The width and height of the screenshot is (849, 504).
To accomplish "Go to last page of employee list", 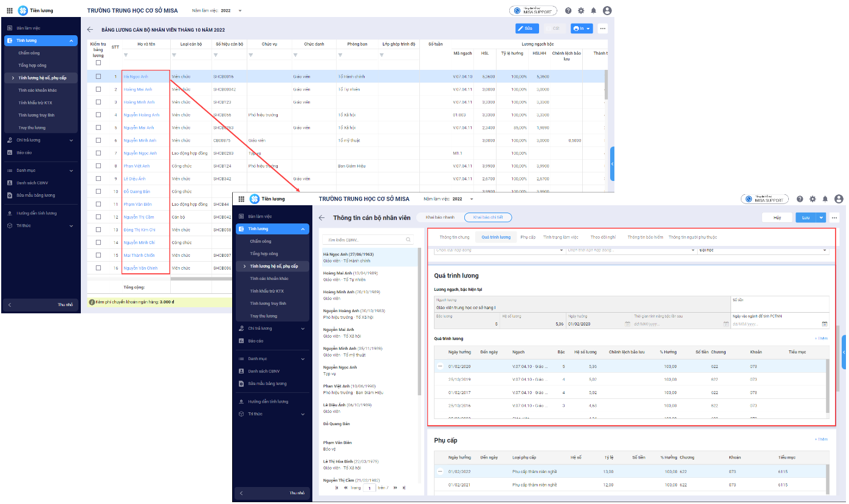I will click(404, 488).
